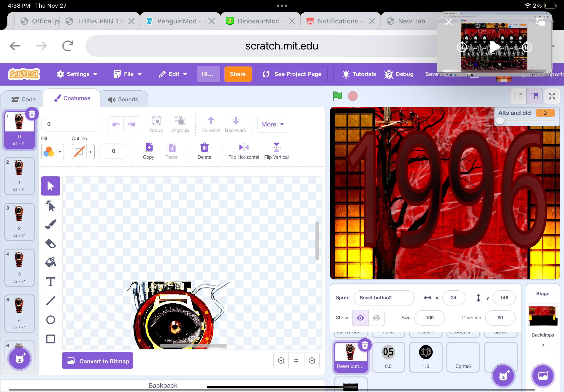
Task: Select the Text tool
Action: 51,282
